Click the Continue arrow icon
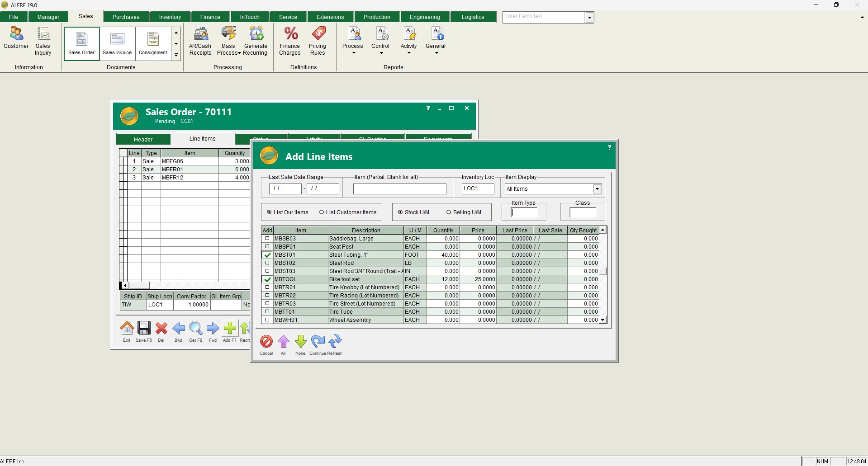 (x=318, y=342)
